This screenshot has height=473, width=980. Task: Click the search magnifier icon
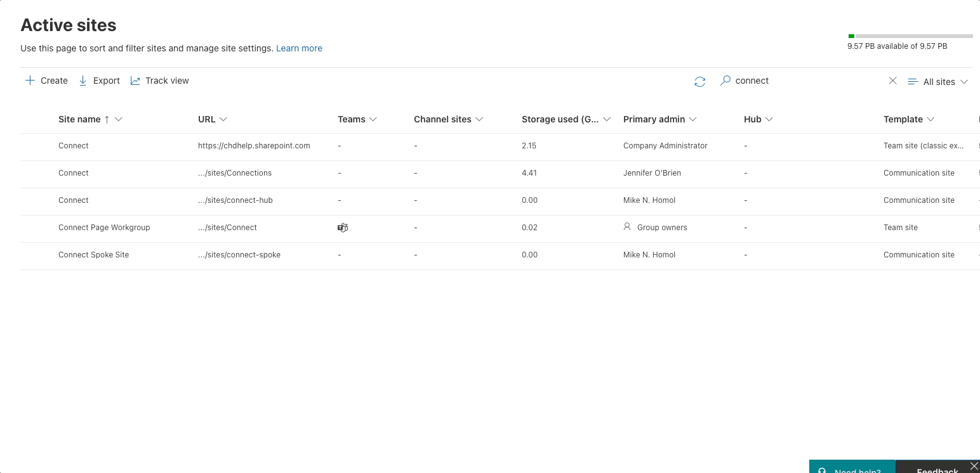pyautogui.click(x=724, y=81)
